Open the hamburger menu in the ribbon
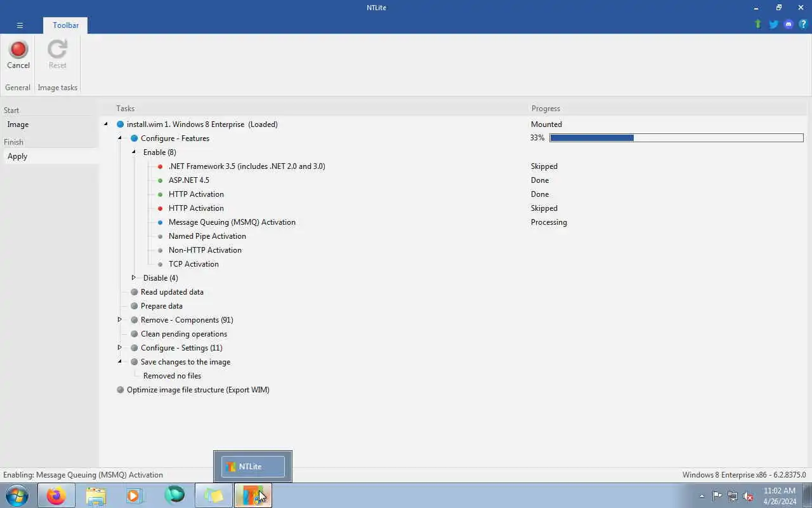The image size is (812, 508). click(x=20, y=25)
